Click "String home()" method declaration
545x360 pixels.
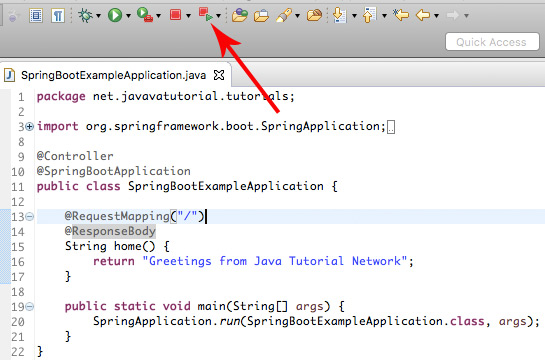[110, 246]
